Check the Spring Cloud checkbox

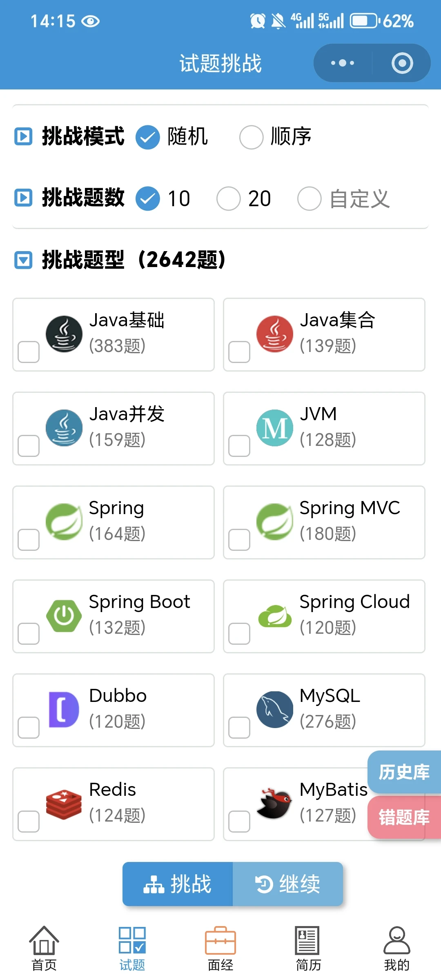(x=239, y=634)
